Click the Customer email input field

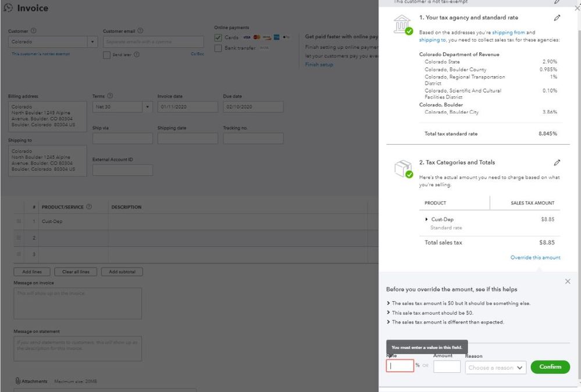154,41
